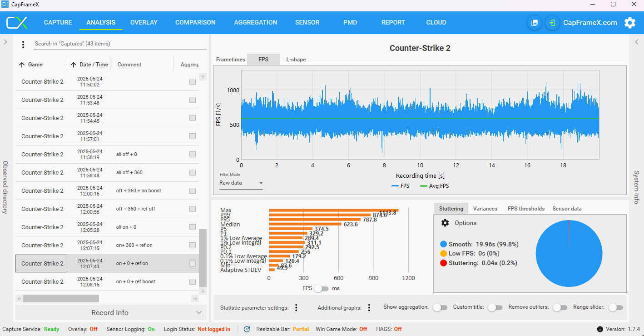Screen dimensions: 644x336
Task: Toggle the Show aggregation switch
Action: [x=440, y=307]
